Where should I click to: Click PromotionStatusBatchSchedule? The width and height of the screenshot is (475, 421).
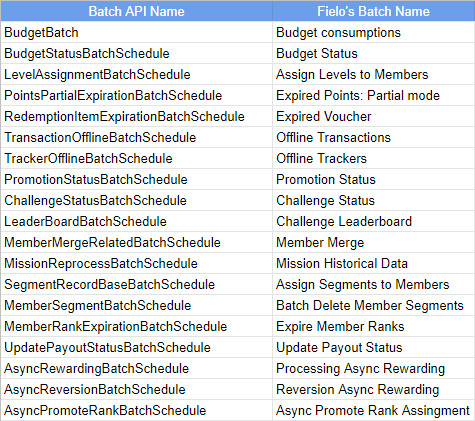(96, 180)
